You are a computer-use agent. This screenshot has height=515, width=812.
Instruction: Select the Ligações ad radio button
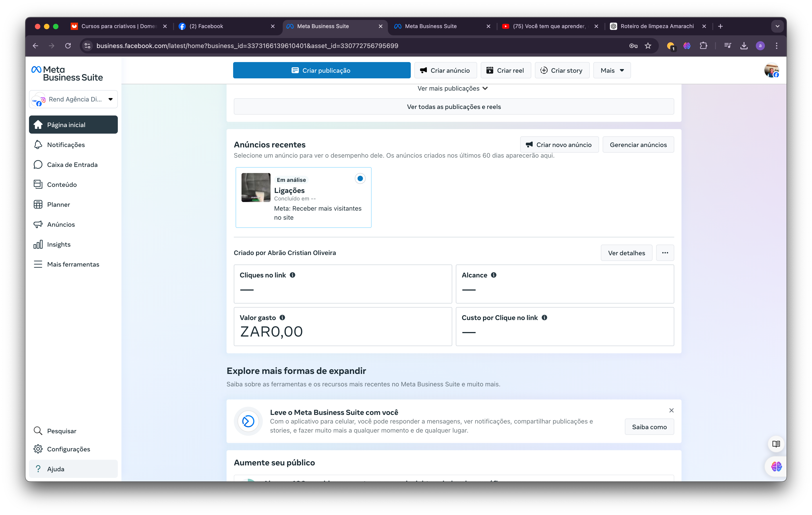coord(360,178)
